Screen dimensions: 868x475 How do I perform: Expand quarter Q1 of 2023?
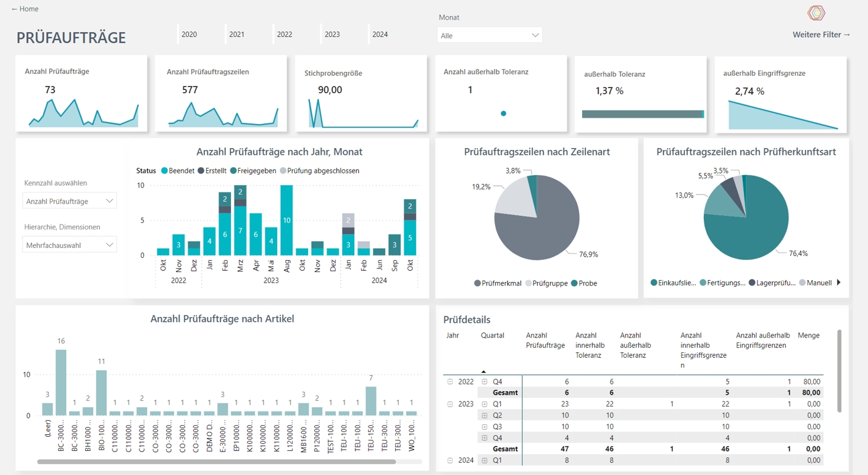pos(485,404)
